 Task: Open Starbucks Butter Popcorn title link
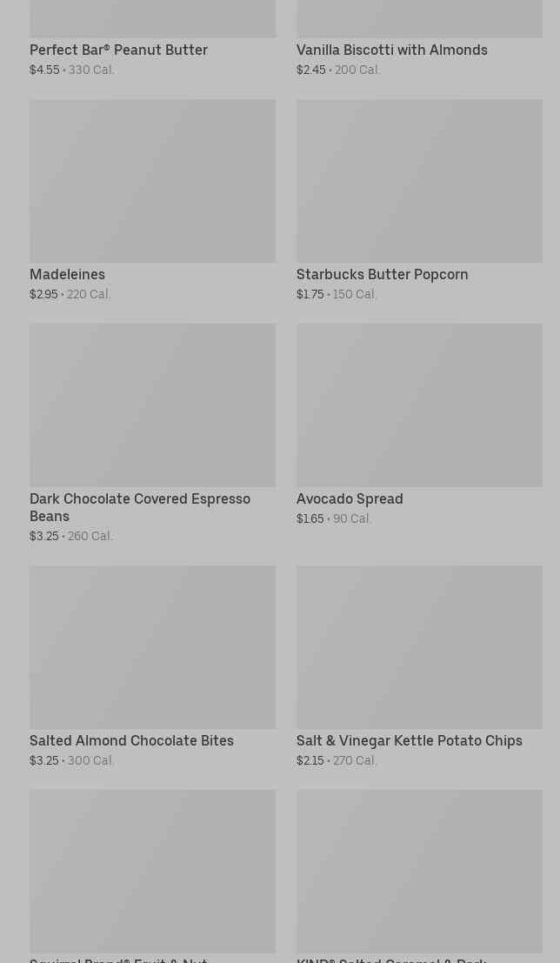click(382, 275)
